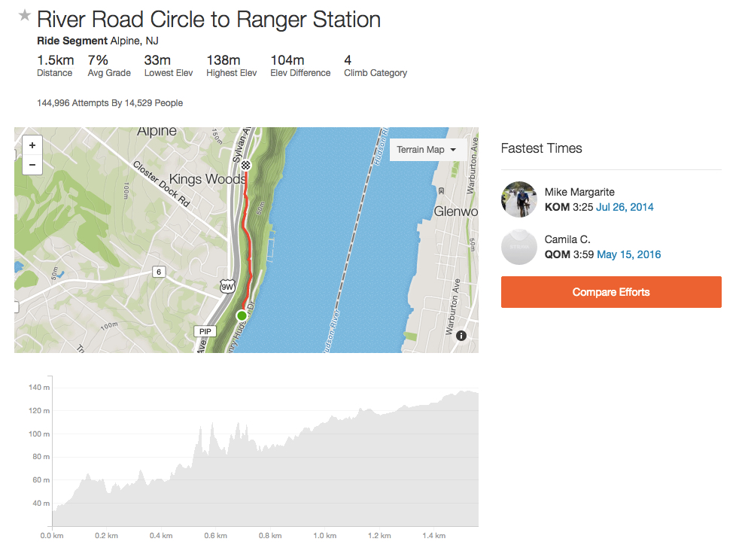Open Mike Margarite's profile photo
The width and height of the screenshot is (742, 560).
point(519,199)
